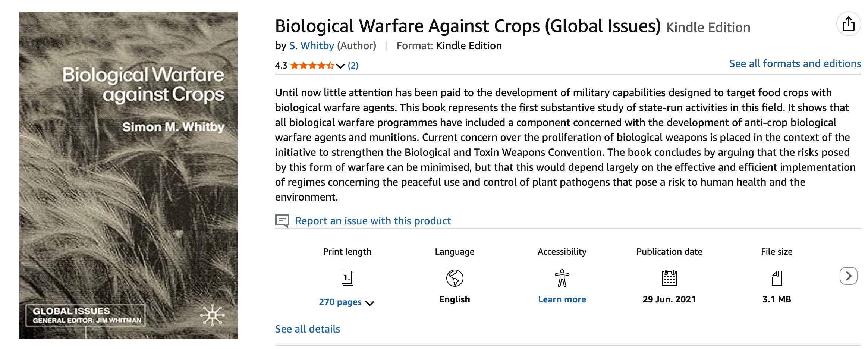Click the file size document icon
This screenshot has width=868, height=349.
pyautogui.click(x=777, y=277)
